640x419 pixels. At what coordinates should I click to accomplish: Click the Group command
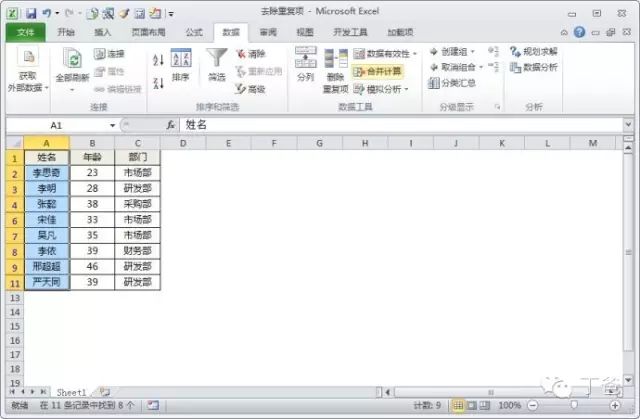tap(452, 52)
